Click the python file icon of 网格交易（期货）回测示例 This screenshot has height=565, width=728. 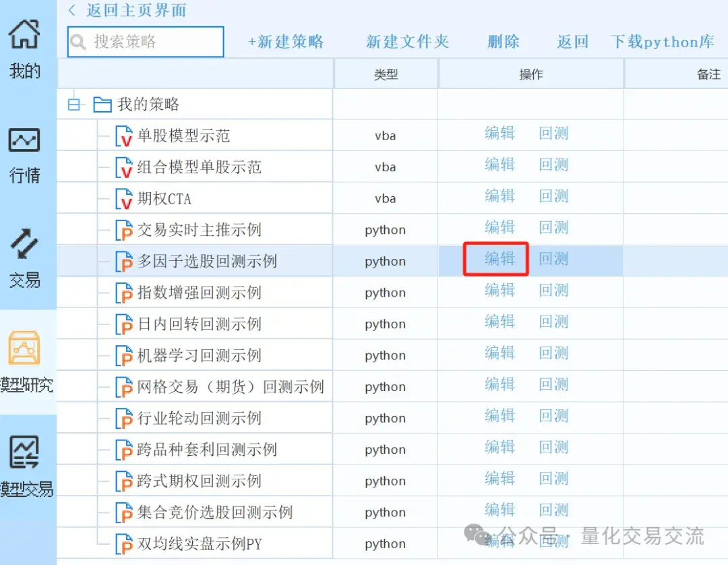pos(124,387)
